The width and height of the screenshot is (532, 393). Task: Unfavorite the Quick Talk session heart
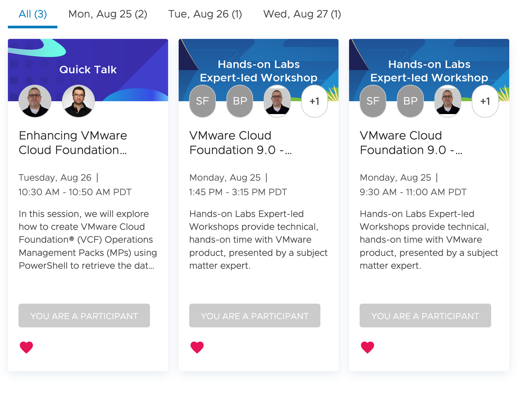click(x=26, y=347)
